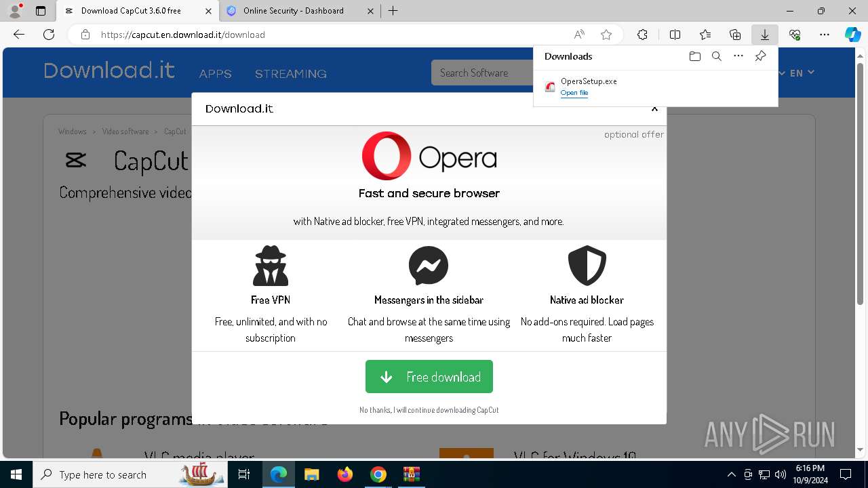
Task: Focus the Search Software field
Action: click(x=483, y=73)
